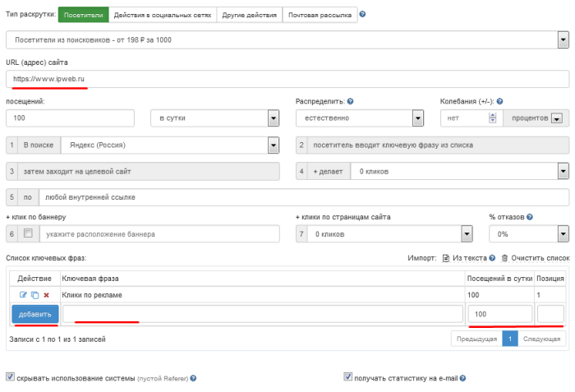Switch to Другие действия tab
The width and height of the screenshot is (575, 392).
pos(250,15)
